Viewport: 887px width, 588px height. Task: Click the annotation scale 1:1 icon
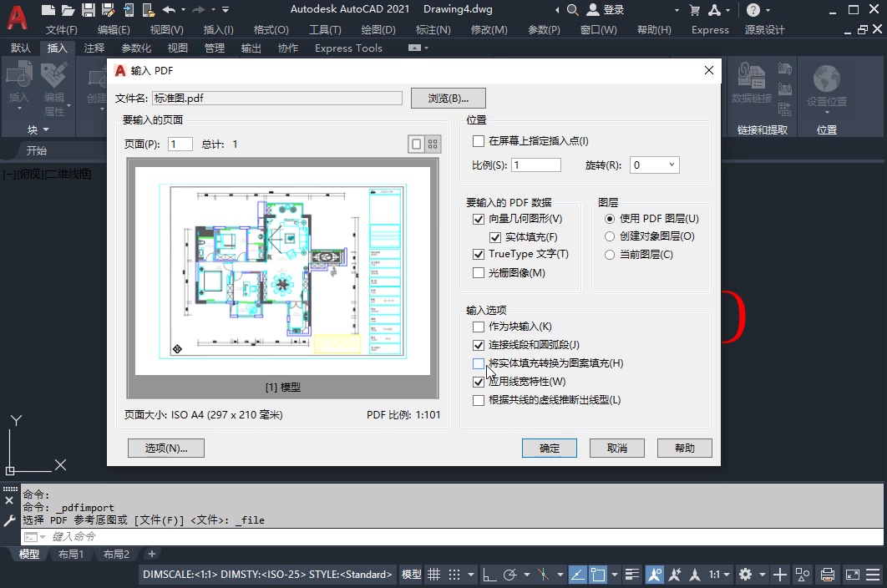(x=717, y=575)
